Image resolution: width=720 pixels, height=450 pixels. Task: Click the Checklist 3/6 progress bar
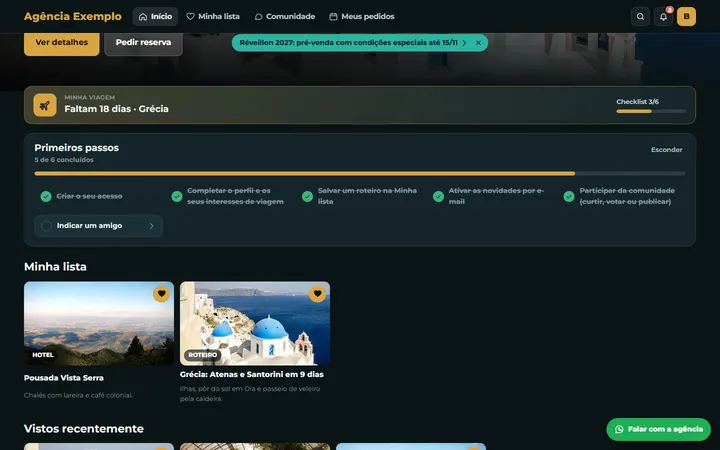click(651, 111)
